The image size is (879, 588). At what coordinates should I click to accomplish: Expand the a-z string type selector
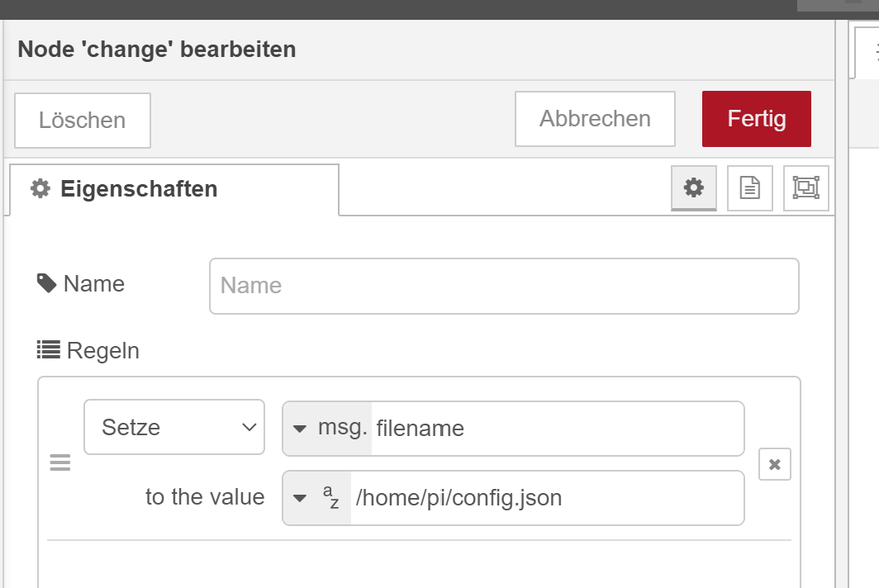tap(317, 498)
